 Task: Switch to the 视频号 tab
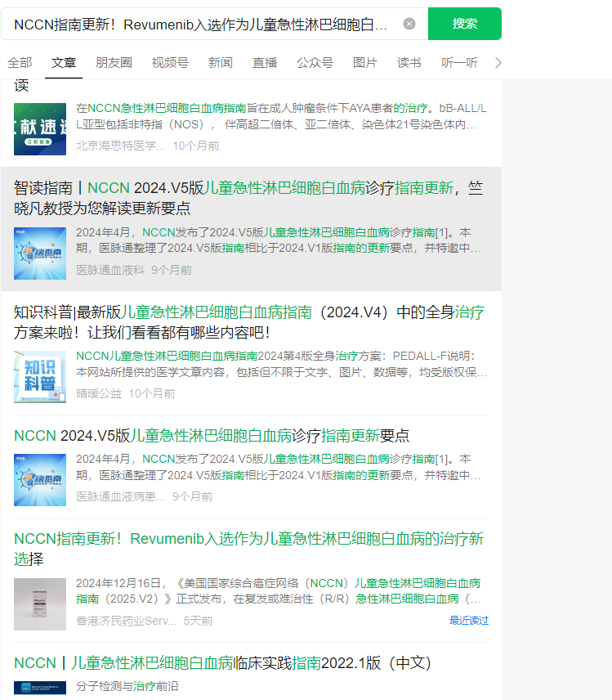pyautogui.click(x=170, y=62)
